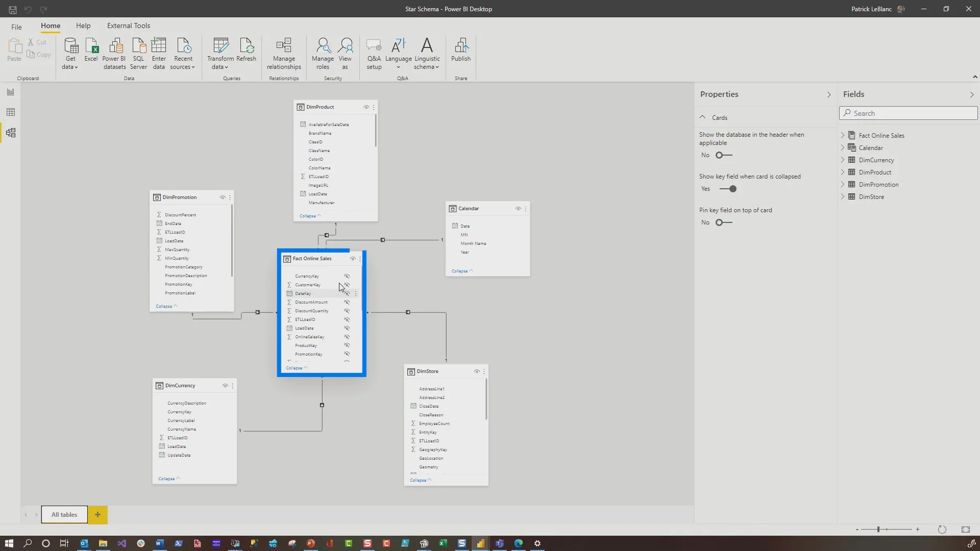Collapse the Fields pane

pos(972,94)
